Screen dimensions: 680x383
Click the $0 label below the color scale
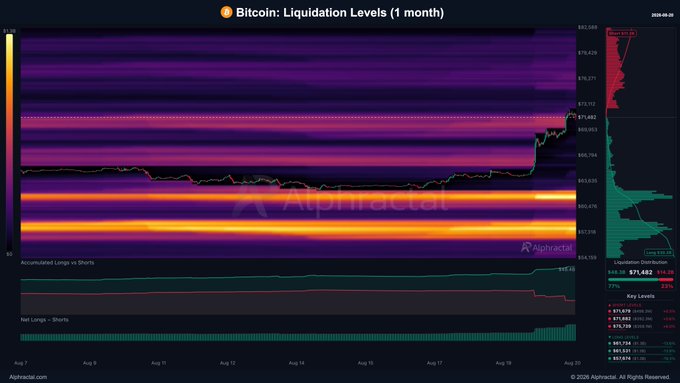[9, 254]
